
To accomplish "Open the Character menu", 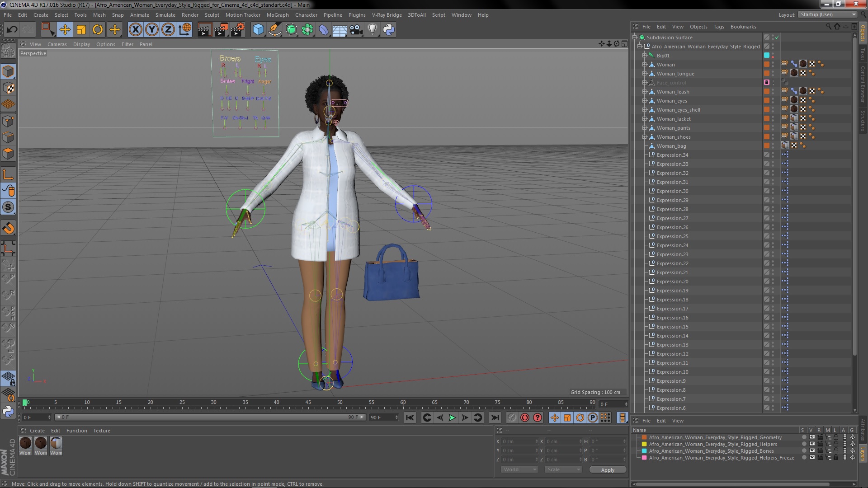I will [306, 15].
